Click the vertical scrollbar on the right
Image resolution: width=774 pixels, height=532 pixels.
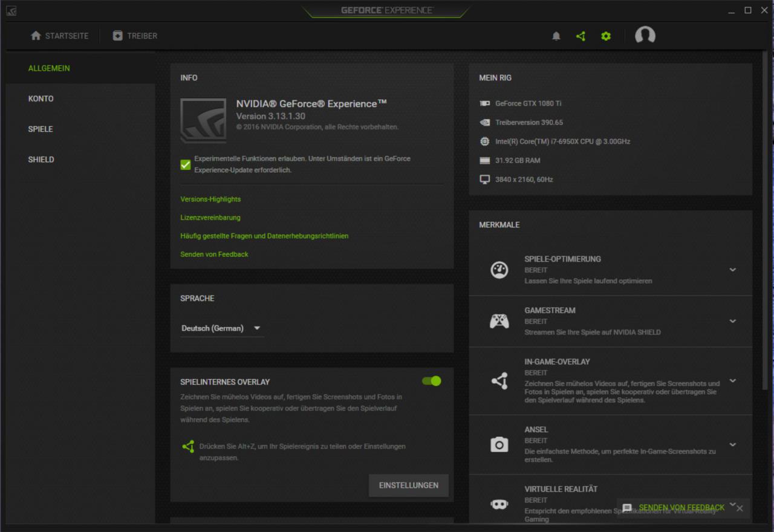click(x=765, y=221)
